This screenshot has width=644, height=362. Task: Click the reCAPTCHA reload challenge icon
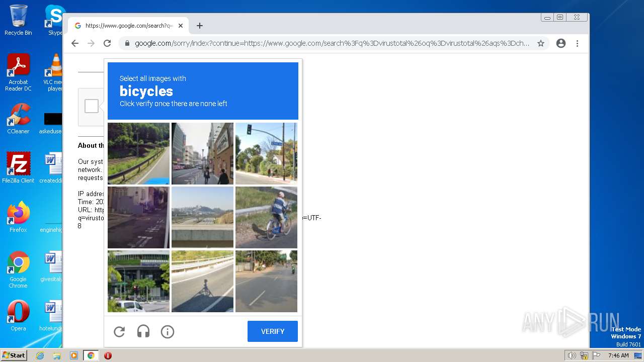119,332
